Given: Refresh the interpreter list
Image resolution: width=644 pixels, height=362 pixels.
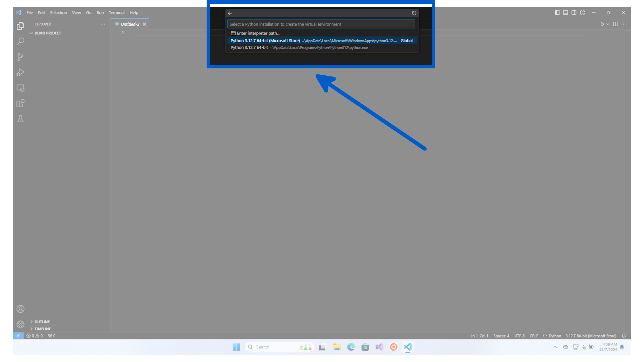Looking at the screenshot, I should pyautogui.click(x=414, y=13).
